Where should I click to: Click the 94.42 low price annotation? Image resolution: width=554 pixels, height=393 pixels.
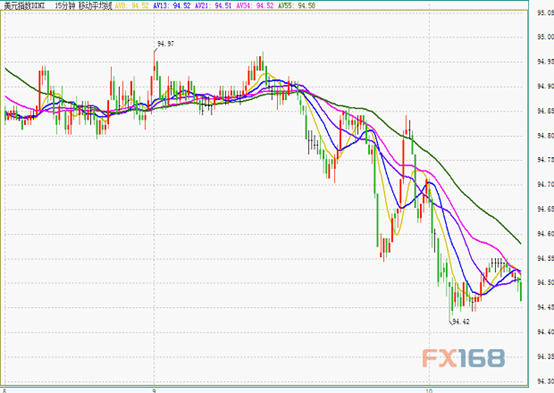(x=461, y=321)
